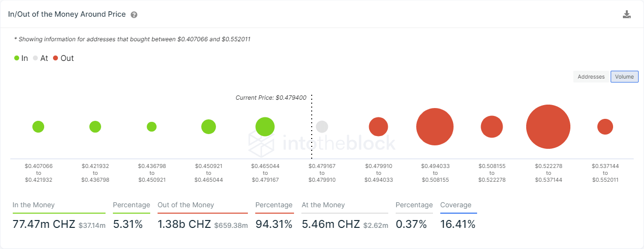
Task: Click the green bubble for $0.407066 range
Action: (38, 127)
